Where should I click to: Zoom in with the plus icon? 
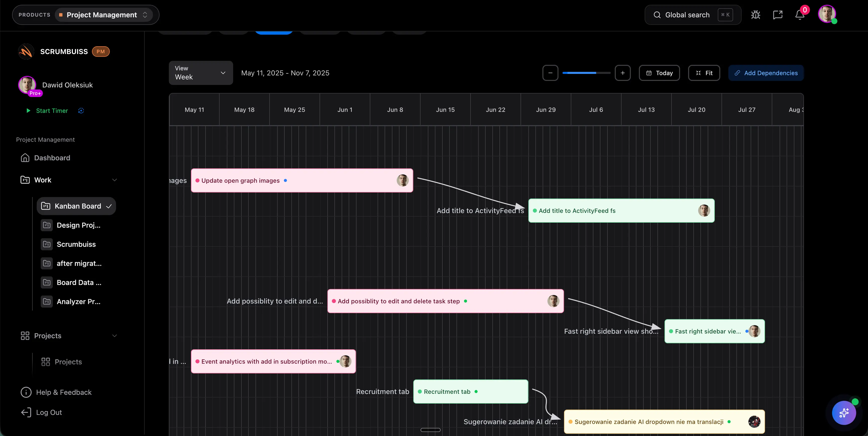(x=623, y=73)
